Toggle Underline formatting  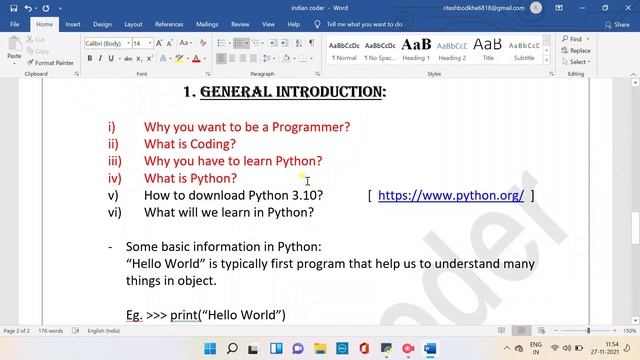(111, 58)
